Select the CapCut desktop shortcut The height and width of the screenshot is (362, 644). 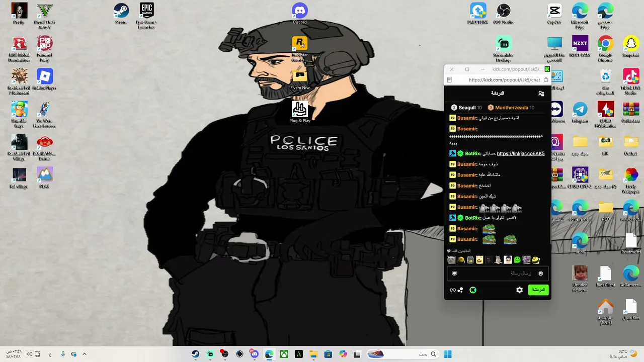[554, 13]
